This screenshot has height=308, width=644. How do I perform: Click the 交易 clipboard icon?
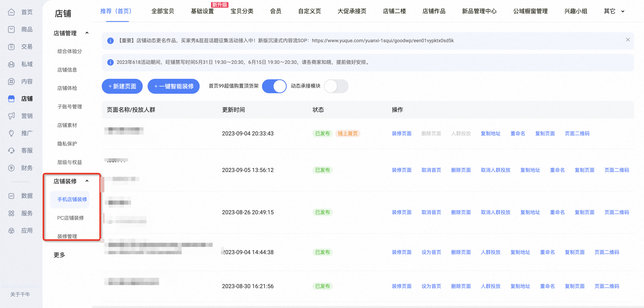click(x=11, y=47)
